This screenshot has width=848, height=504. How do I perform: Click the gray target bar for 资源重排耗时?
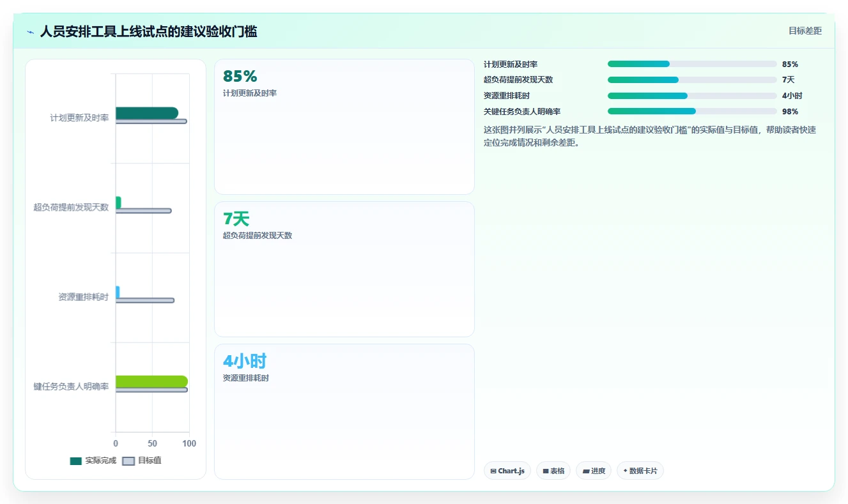click(144, 300)
